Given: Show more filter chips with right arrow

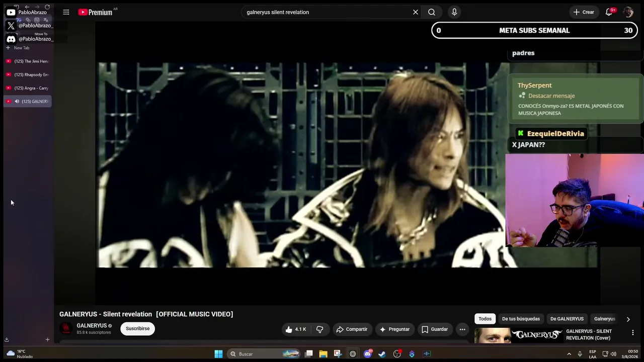Looking at the screenshot, I should coord(628,319).
